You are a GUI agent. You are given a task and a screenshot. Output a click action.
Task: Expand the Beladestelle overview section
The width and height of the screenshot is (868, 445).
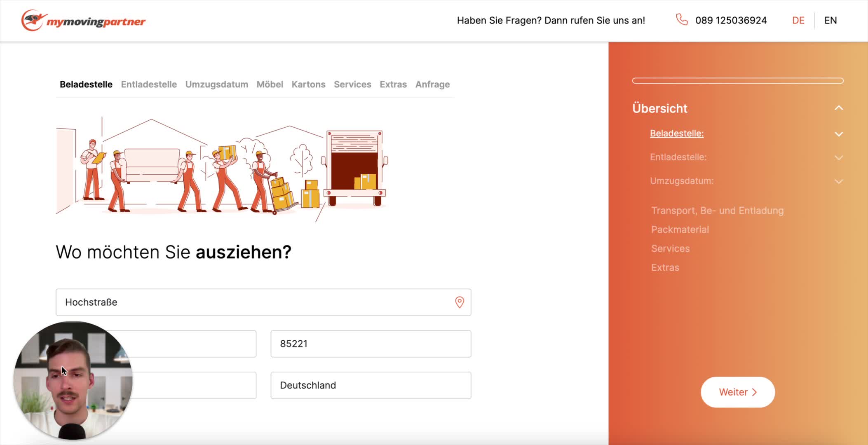click(839, 134)
